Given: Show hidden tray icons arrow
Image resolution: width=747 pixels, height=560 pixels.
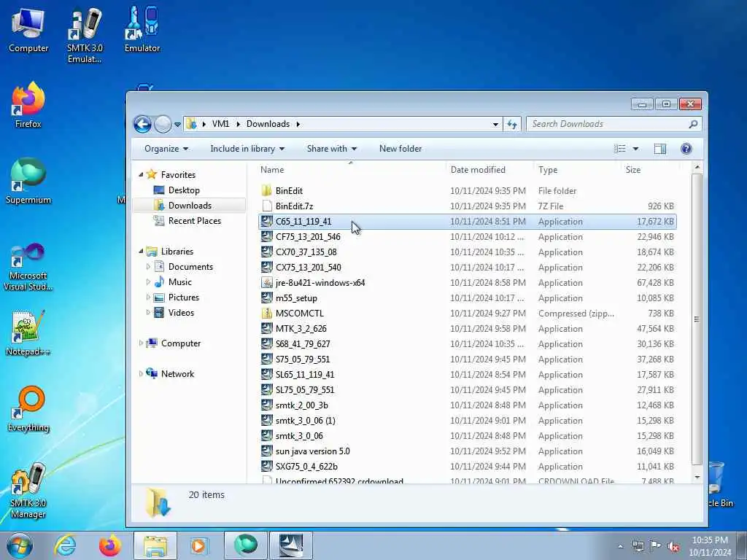Looking at the screenshot, I should (620, 546).
